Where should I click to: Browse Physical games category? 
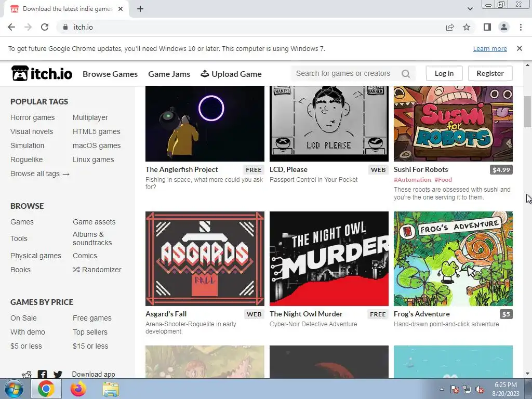pos(36,256)
